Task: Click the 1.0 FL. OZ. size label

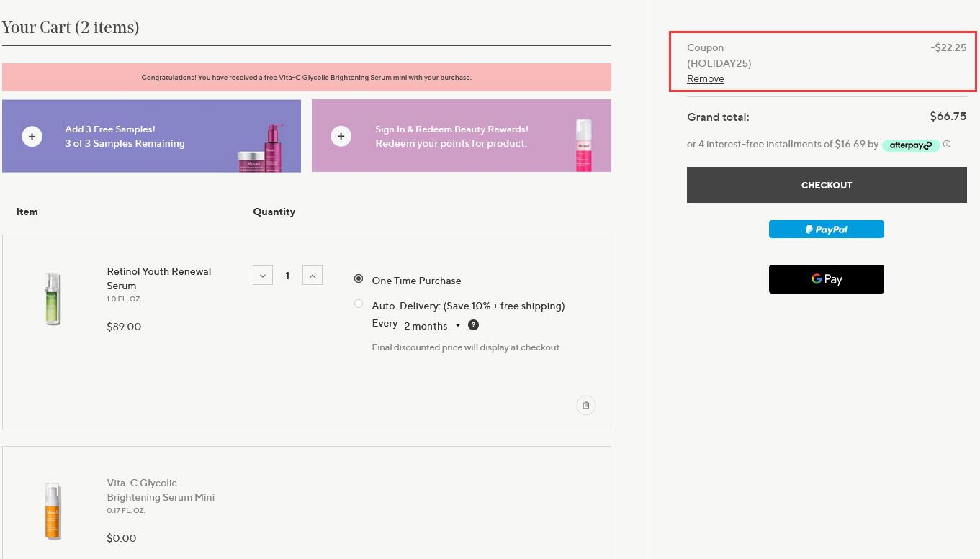Action: 125,299
